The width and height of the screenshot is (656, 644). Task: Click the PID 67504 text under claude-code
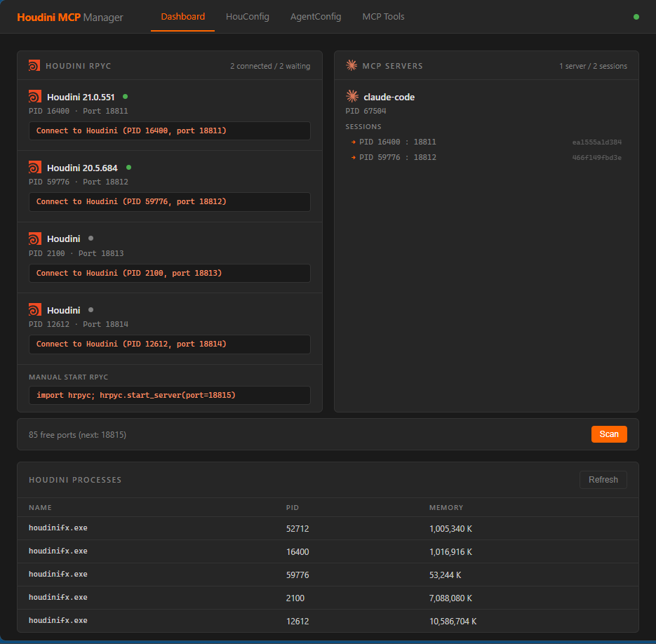tap(366, 111)
